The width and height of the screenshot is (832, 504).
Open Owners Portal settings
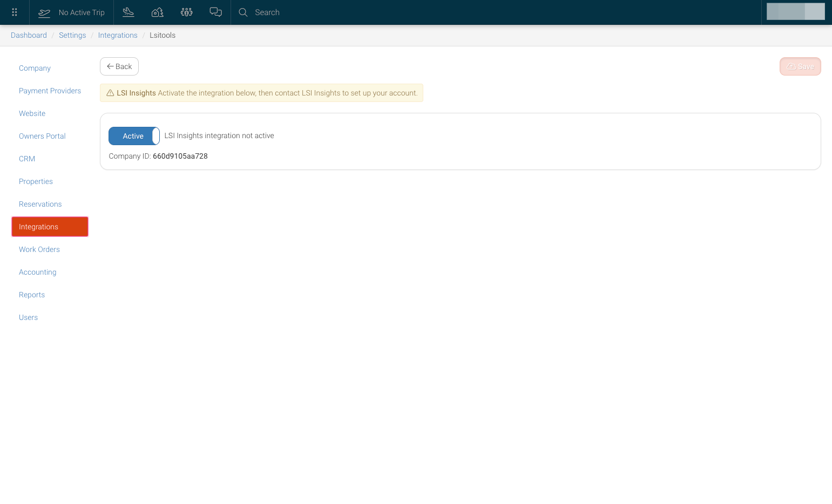(x=42, y=136)
